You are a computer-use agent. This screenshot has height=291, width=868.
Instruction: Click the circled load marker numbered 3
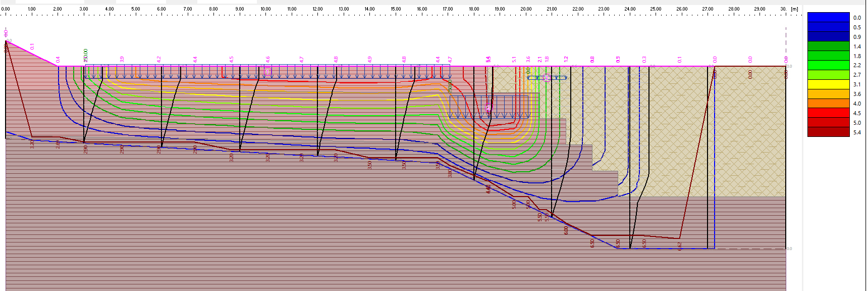[x=547, y=77]
